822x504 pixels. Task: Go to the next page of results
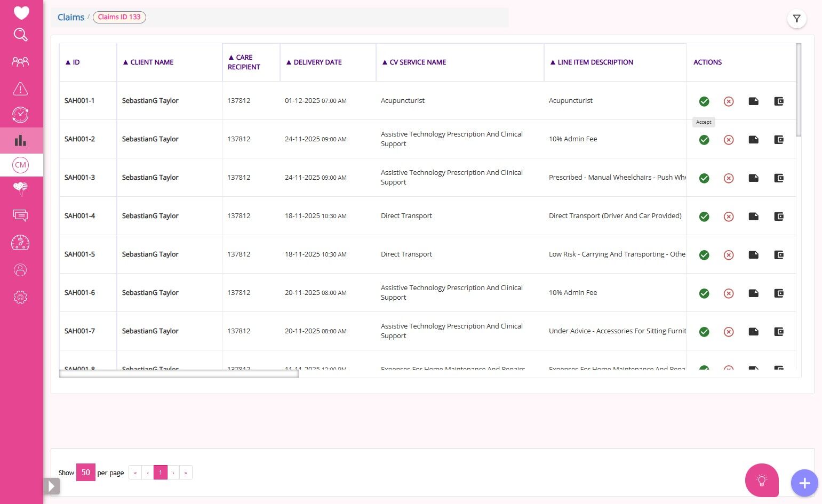coord(173,473)
